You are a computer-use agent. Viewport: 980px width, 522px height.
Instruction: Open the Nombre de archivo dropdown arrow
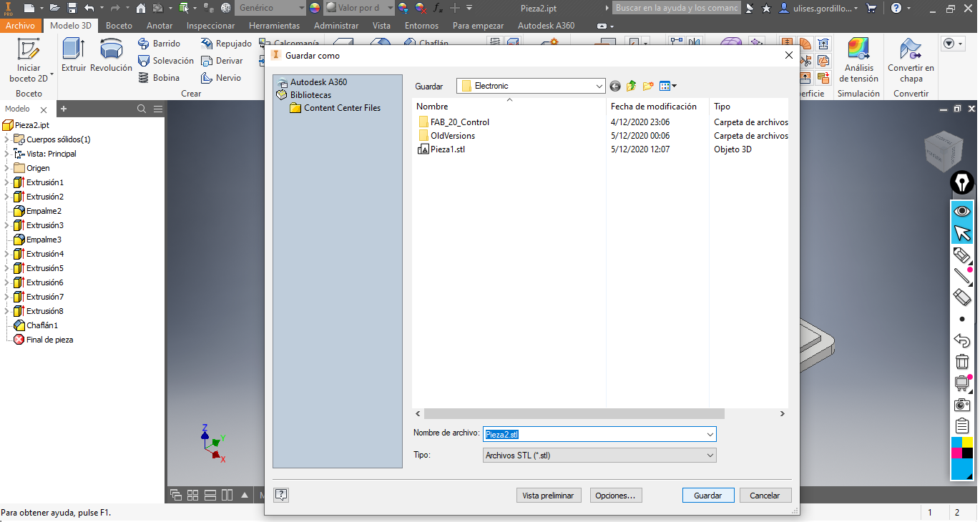coord(710,434)
